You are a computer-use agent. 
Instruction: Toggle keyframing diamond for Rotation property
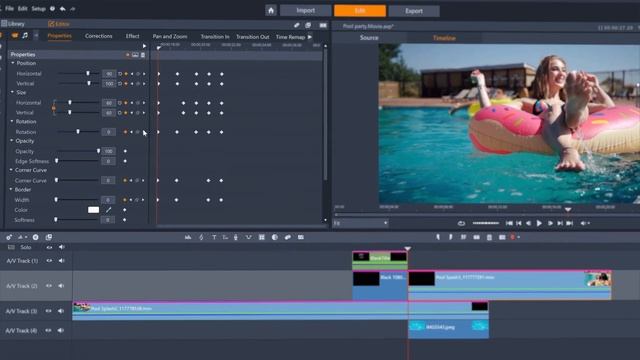coord(125,132)
